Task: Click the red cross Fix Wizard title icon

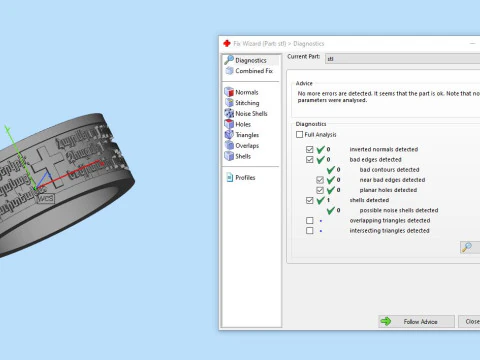Action: pyautogui.click(x=227, y=43)
